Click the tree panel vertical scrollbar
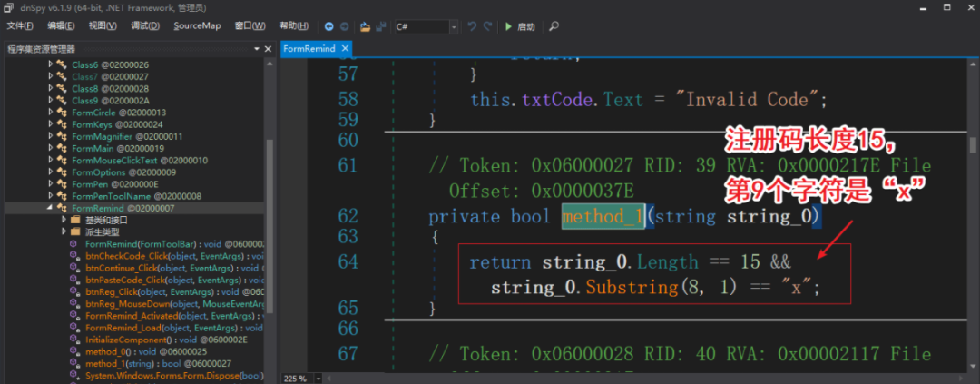Viewport: 980px width, 384px height. tap(270, 225)
